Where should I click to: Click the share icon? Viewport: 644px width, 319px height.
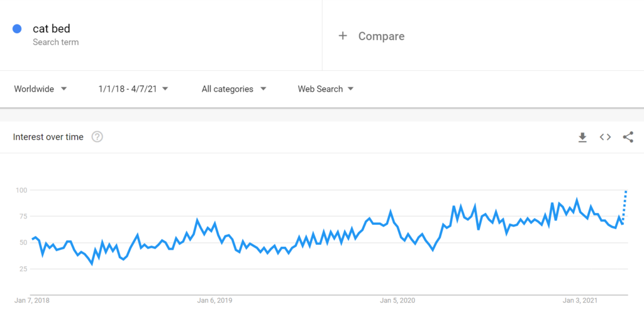click(x=628, y=137)
